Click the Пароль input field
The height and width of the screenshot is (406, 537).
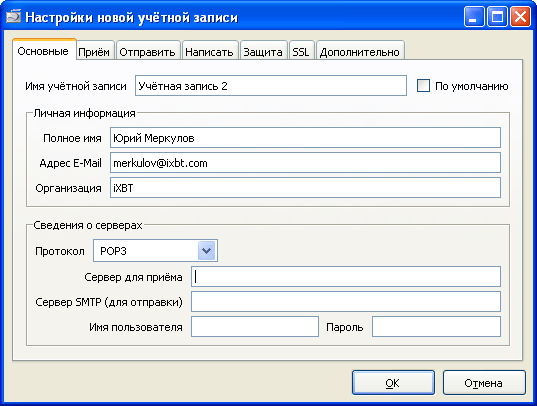click(436, 327)
